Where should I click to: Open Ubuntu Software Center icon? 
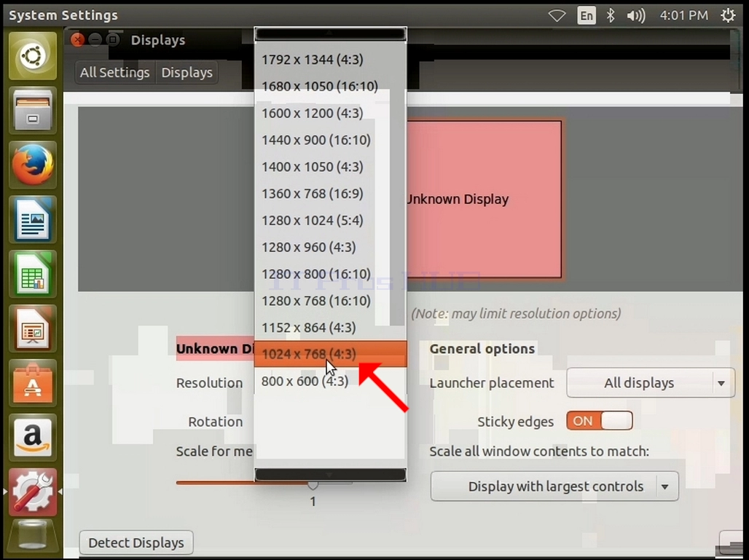coord(33,383)
